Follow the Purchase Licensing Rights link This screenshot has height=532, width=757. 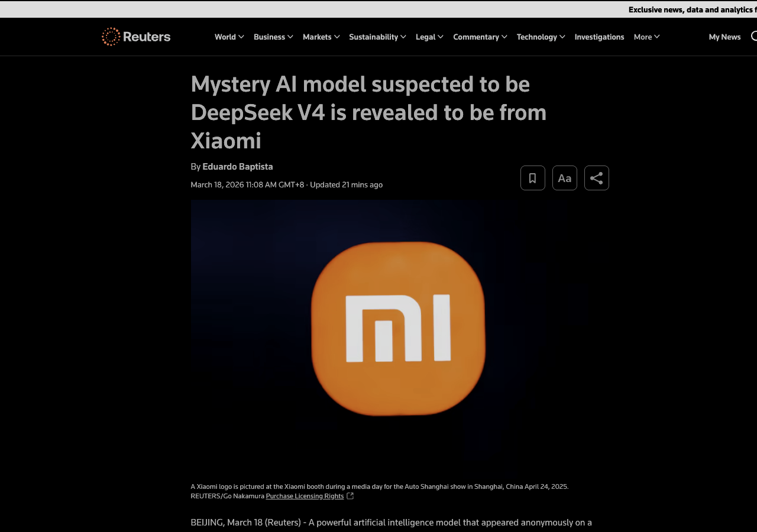point(305,496)
